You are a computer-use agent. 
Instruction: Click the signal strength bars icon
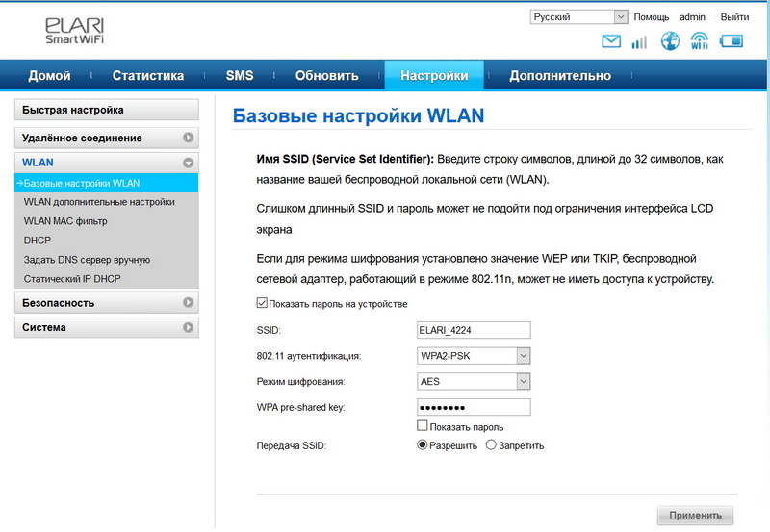639,41
